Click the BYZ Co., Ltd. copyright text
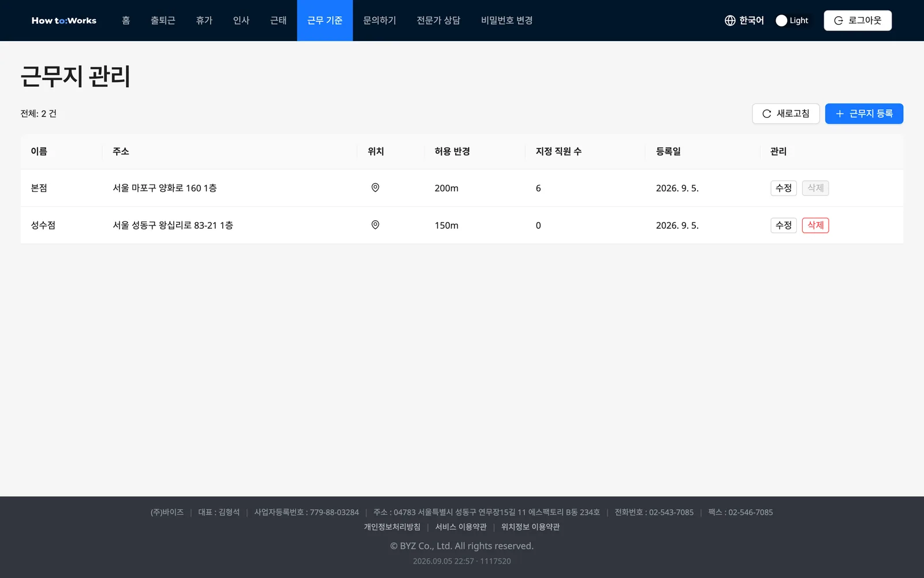This screenshot has width=924, height=578. tap(461, 546)
